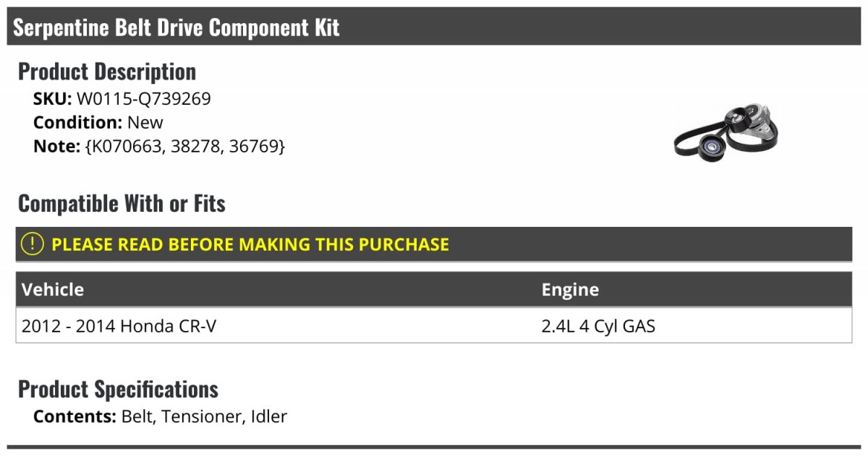Click the Serpentine Belt Drive Component Kit title
The height and width of the screenshot is (456, 868).
tap(176, 27)
